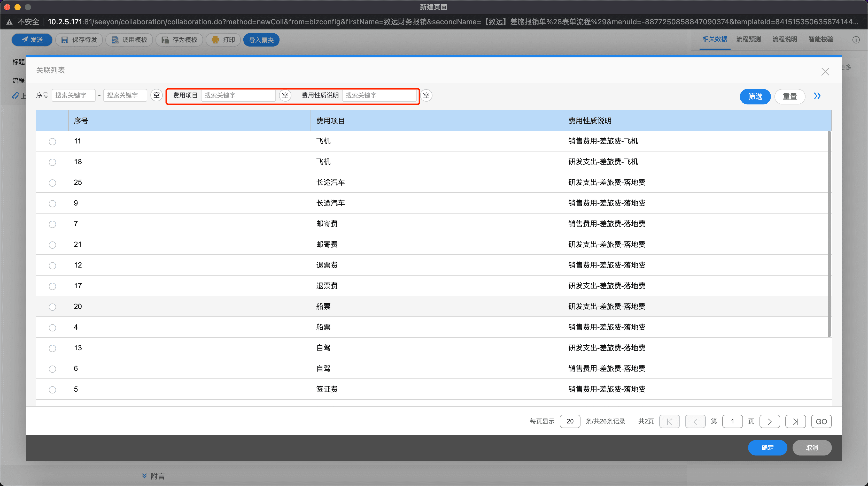Select radio button for row 18 飞机
Viewport: 868px width, 486px height.
point(52,162)
